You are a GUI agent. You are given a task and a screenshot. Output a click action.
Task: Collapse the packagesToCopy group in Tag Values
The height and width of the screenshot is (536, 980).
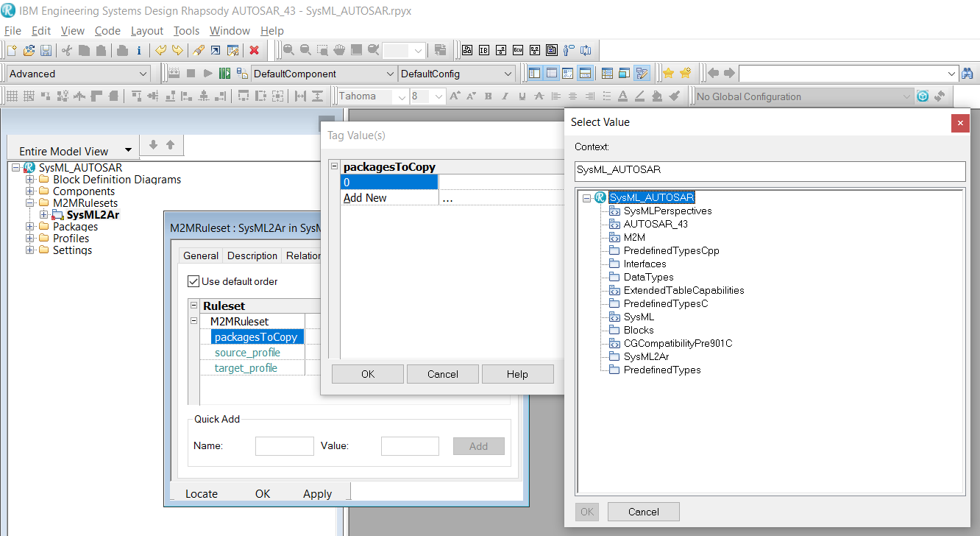tap(335, 167)
